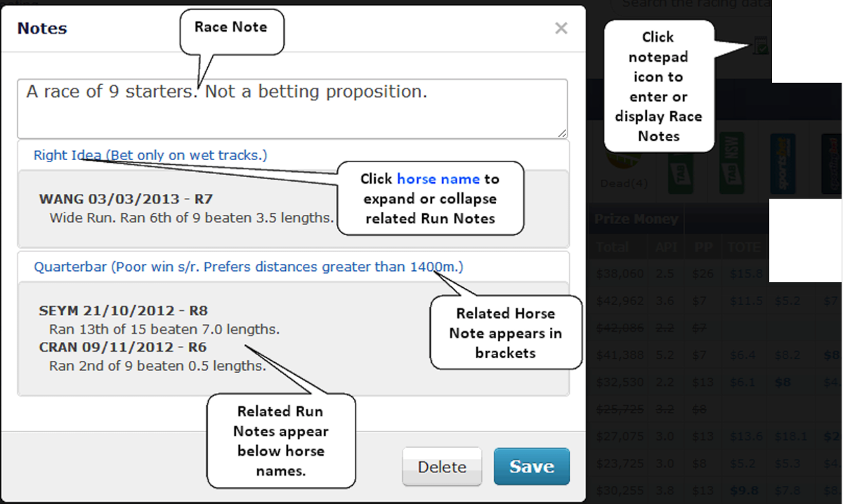843x504 pixels.
Task: Close the Notes dialog with X
Action: point(561,29)
